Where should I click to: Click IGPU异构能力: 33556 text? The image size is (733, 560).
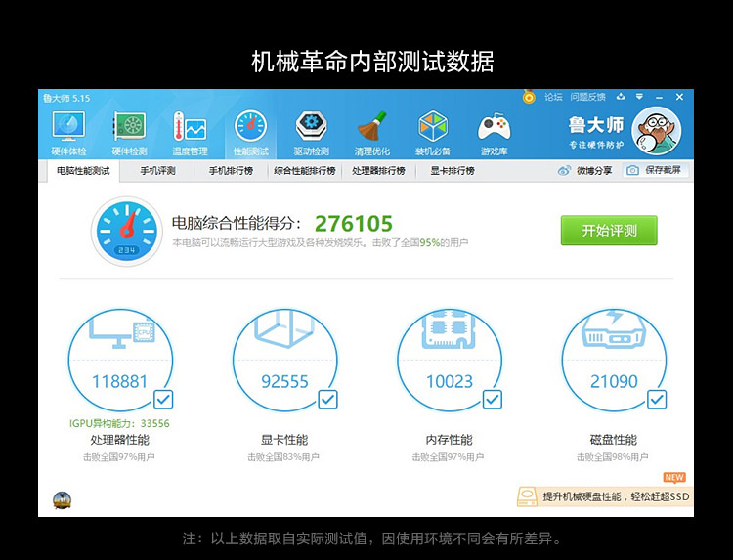119,423
